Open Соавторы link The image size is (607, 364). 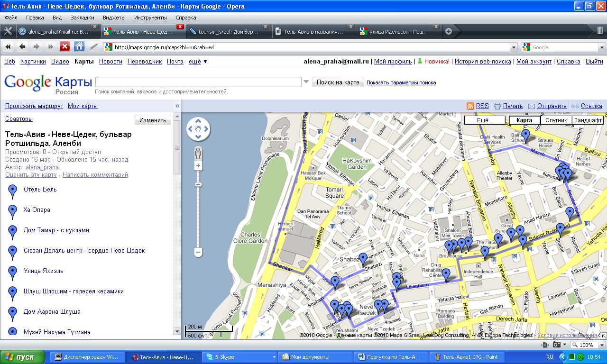(19, 119)
